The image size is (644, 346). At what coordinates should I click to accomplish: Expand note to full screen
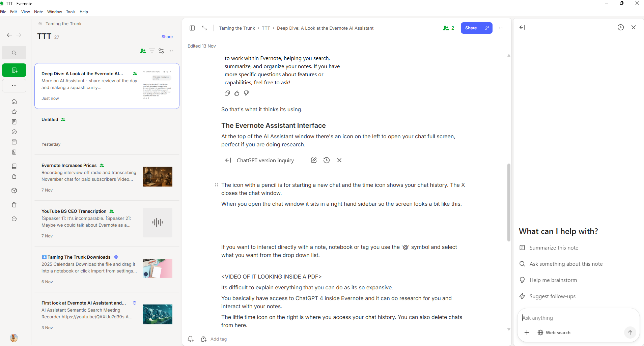point(204,28)
